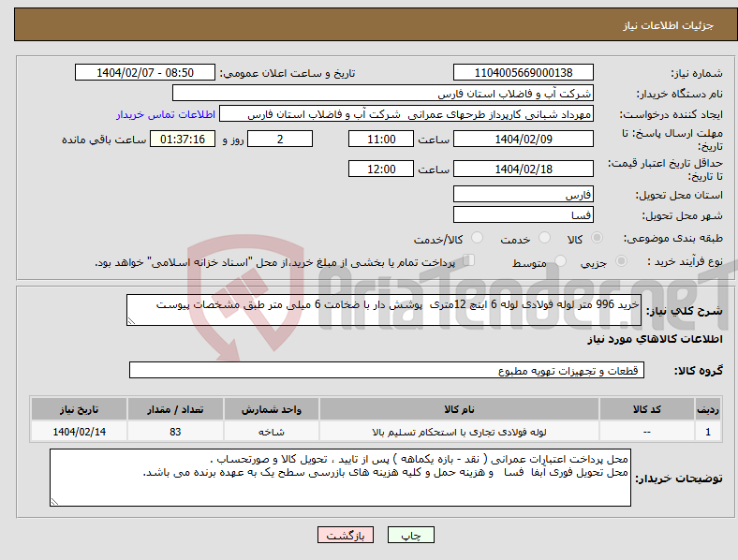Select the جزیی purchase type radio
738x560 pixels.
[x=621, y=260]
